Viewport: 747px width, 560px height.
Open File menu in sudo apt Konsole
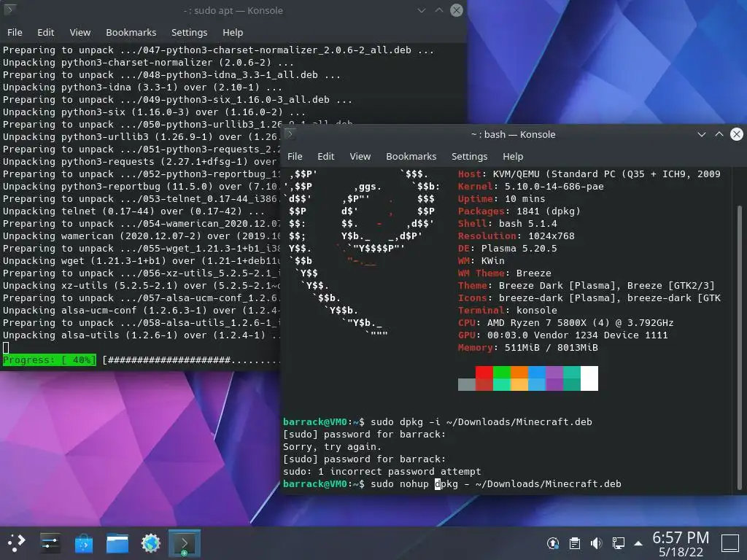click(15, 32)
